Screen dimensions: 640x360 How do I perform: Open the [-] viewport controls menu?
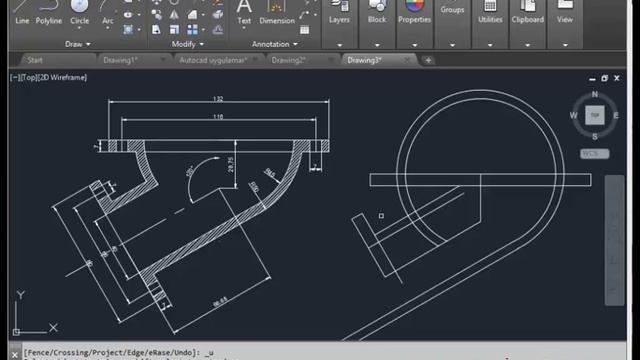click(x=15, y=78)
